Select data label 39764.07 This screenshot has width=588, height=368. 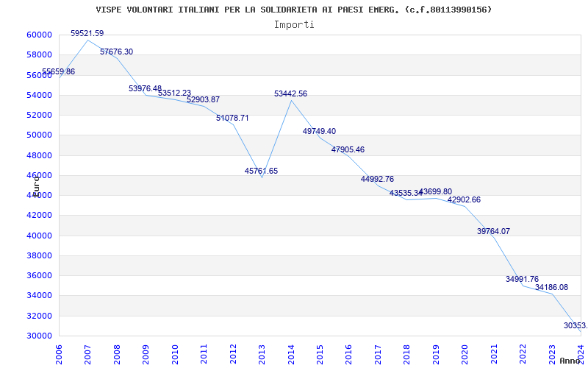pos(493,232)
